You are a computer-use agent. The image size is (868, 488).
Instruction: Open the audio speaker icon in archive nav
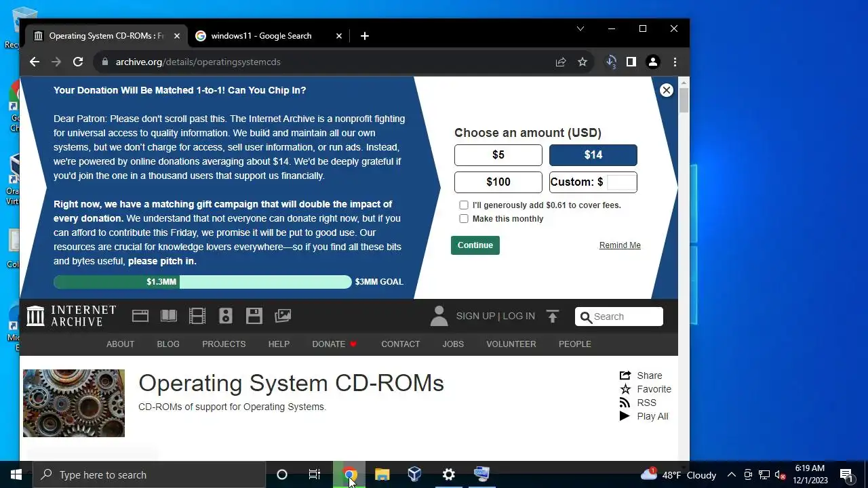(226, 316)
